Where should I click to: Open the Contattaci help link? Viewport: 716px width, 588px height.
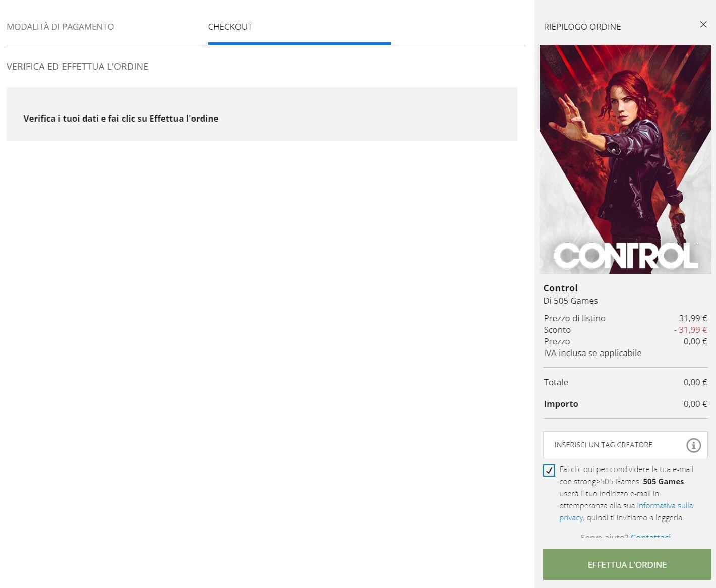(650, 536)
